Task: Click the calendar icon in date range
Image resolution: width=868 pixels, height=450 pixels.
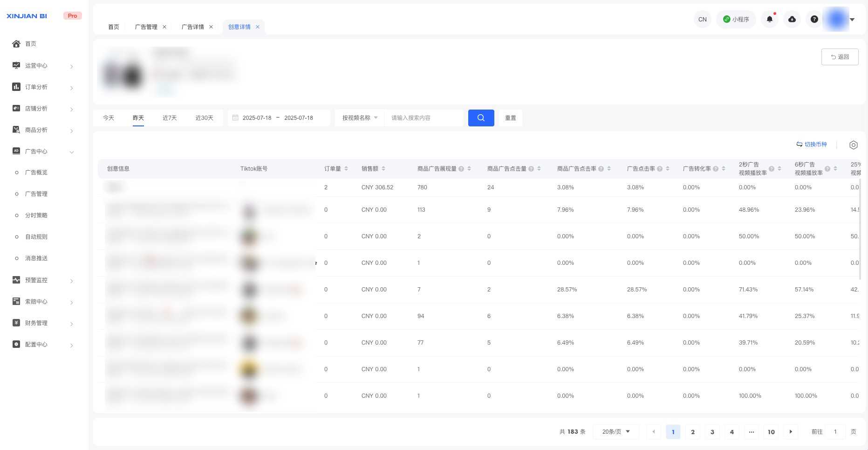Action: 235,118
